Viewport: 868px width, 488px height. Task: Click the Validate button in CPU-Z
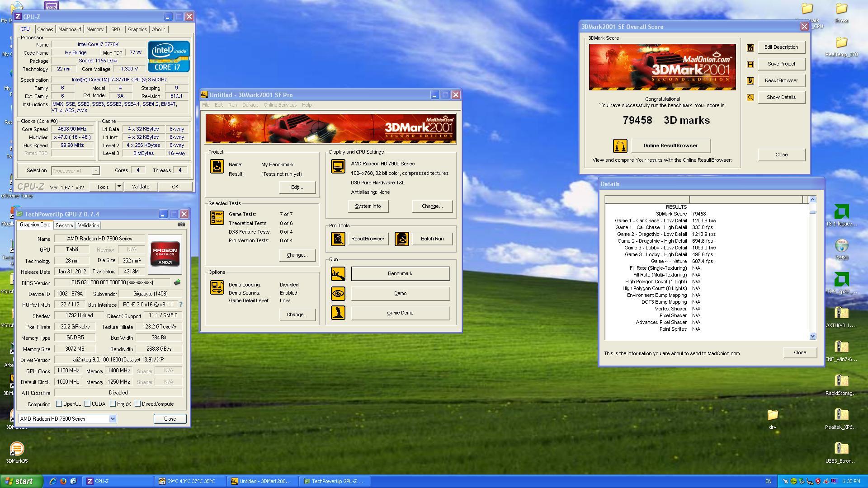tap(141, 187)
